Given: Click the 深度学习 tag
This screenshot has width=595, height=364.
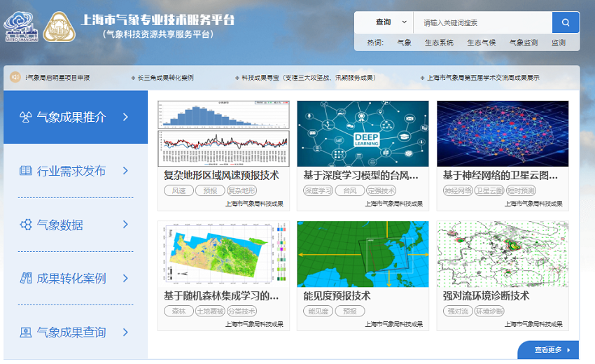Looking at the screenshot, I should coord(318,190).
